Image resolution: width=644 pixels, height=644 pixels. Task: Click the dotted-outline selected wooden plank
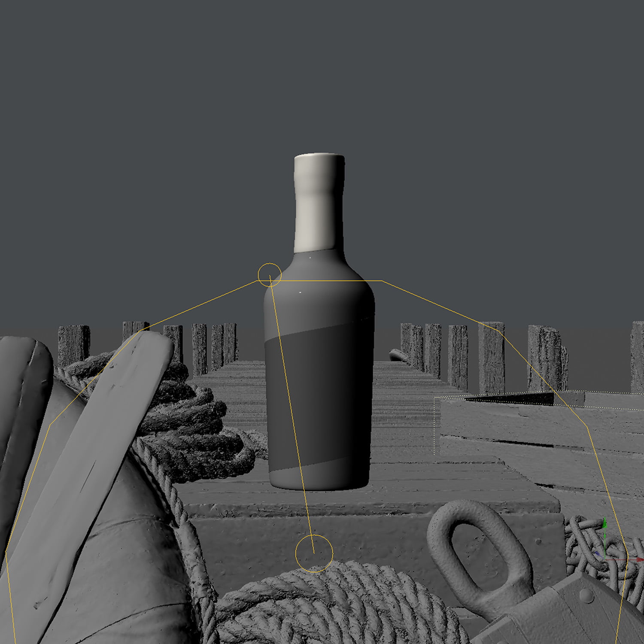coord(515,425)
